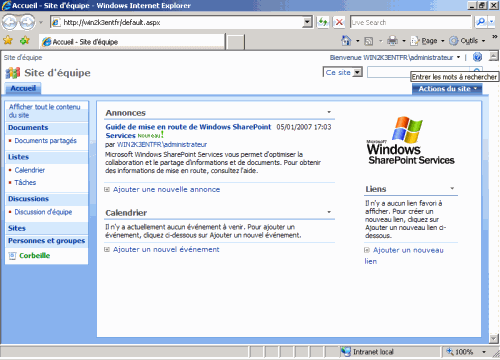Open the recent pages dropdown beside Forward
Screen dimensions: 500x360
[x=41, y=22]
